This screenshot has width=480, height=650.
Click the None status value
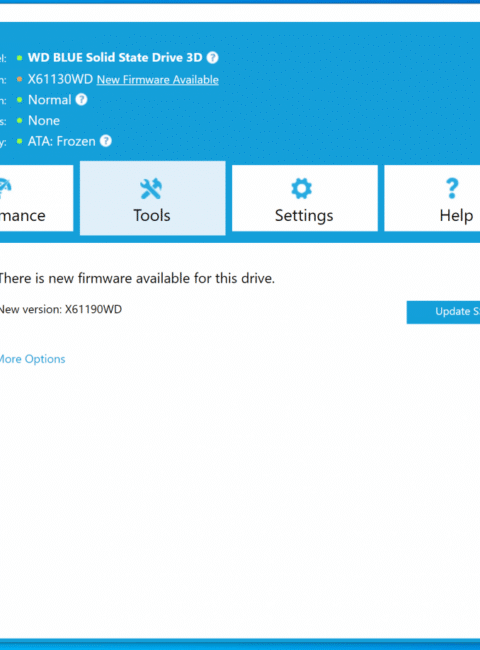[x=44, y=121]
